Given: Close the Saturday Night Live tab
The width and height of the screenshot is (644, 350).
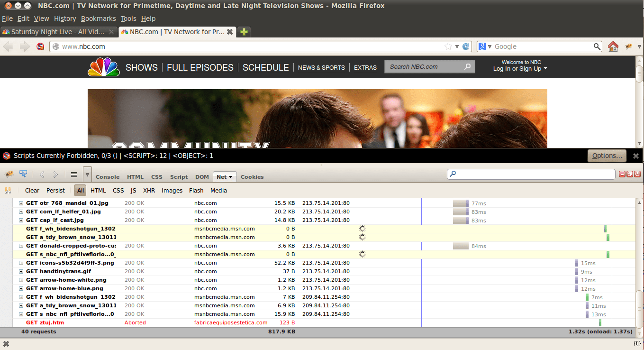Looking at the screenshot, I should (x=111, y=32).
